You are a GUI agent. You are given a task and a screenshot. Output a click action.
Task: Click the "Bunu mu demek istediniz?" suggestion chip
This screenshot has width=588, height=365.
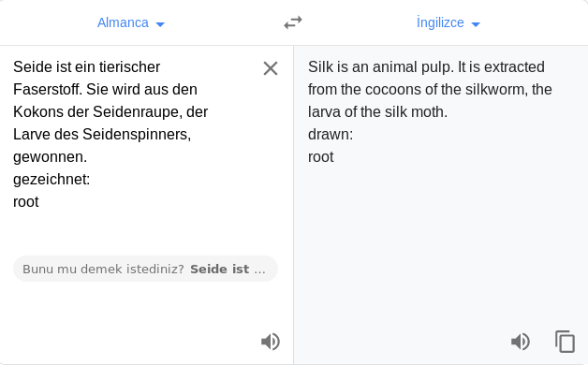click(145, 269)
